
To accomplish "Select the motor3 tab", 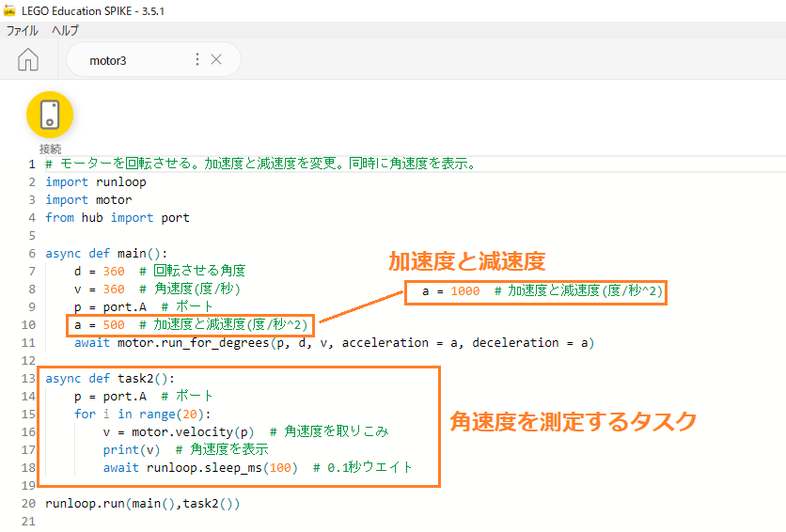I will pos(108,60).
